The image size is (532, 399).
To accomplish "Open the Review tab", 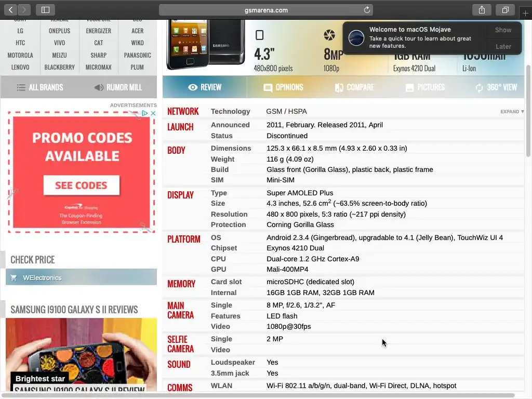I will click(x=205, y=87).
